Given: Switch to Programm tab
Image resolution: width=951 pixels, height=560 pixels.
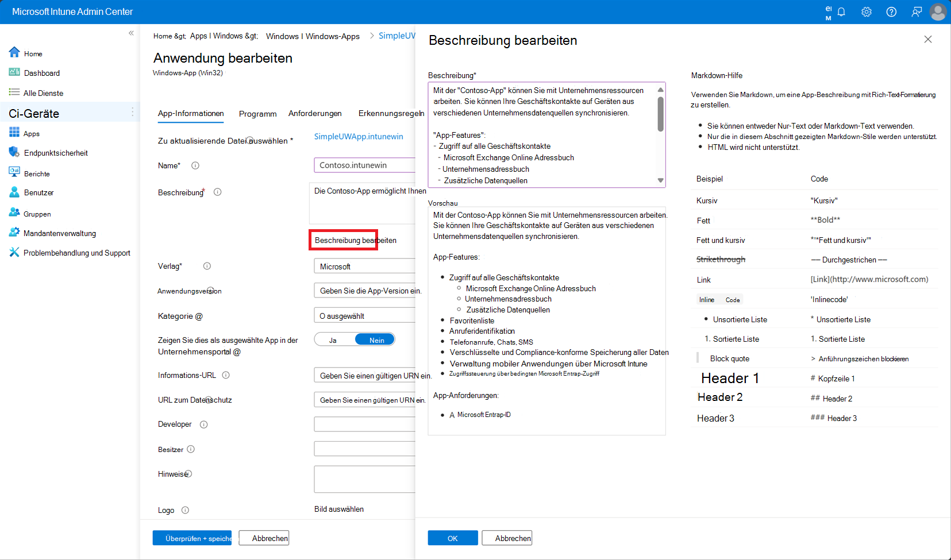Looking at the screenshot, I should [x=258, y=114].
